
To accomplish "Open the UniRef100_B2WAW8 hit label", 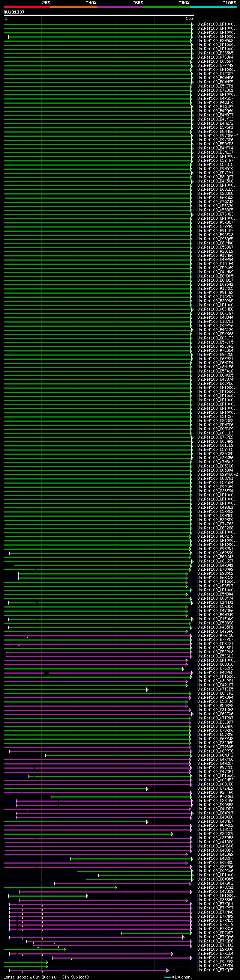I will [x=215, y=41].
